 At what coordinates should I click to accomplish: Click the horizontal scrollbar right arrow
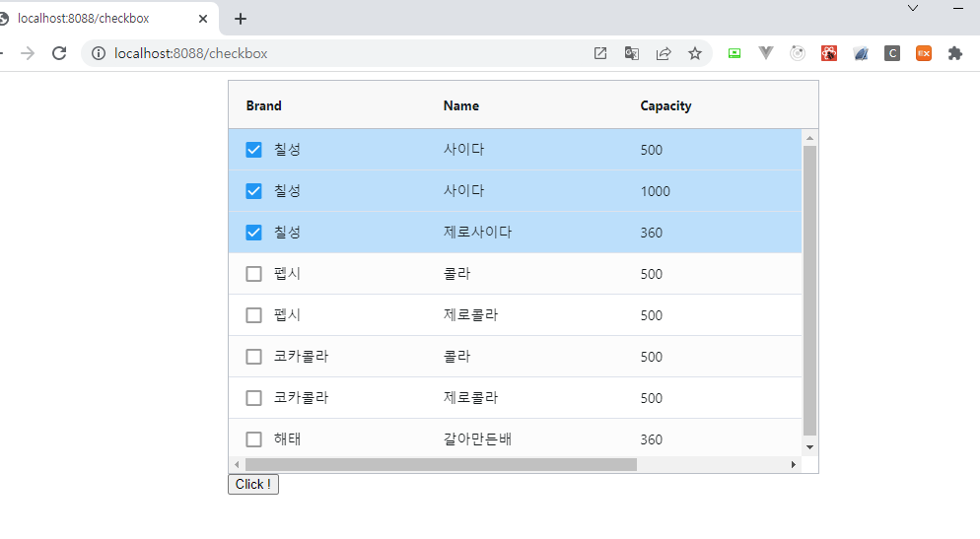(794, 465)
